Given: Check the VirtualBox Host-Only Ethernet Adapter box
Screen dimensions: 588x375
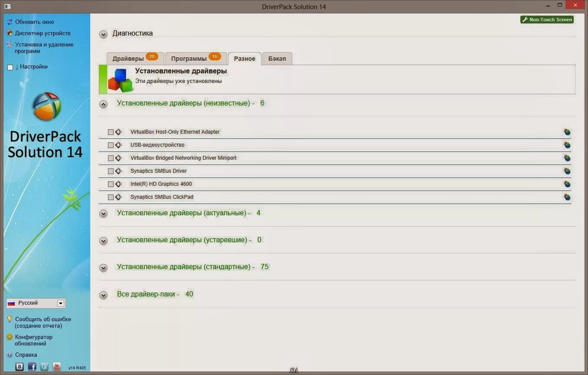Looking at the screenshot, I should [111, 132].
